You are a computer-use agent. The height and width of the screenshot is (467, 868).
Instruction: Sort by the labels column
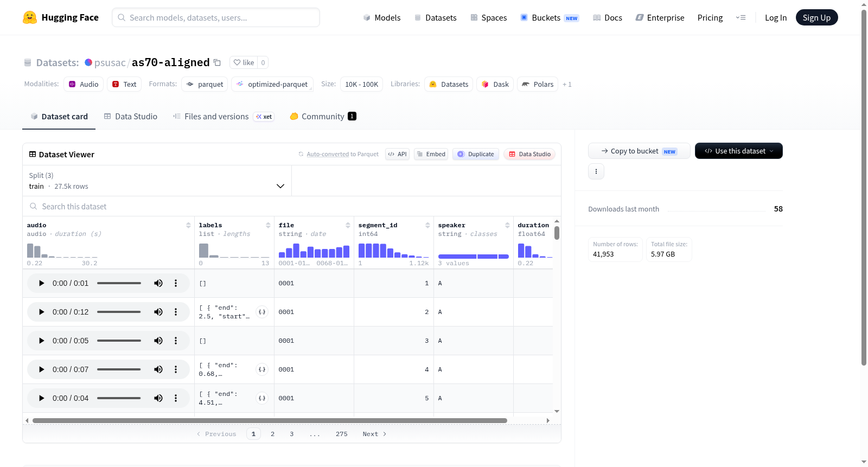pos(268,225)
